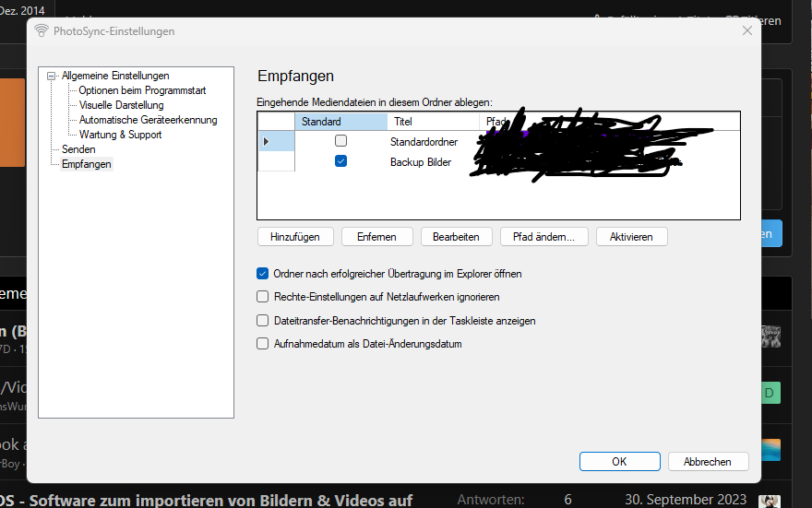The width and height of the screenshot is (812, 508).
Task: Confirm settings with the OK button
Action: (620, 462)
